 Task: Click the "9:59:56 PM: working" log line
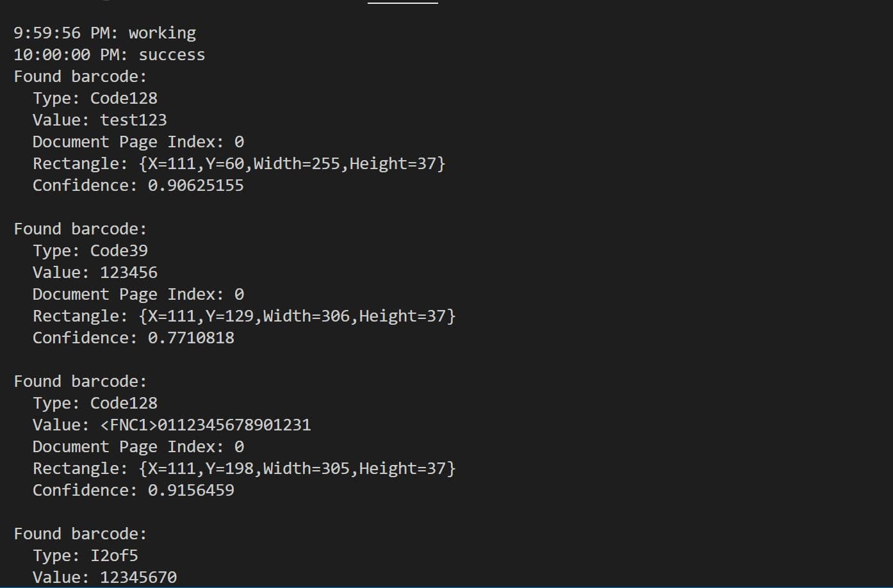pos(104,33)
